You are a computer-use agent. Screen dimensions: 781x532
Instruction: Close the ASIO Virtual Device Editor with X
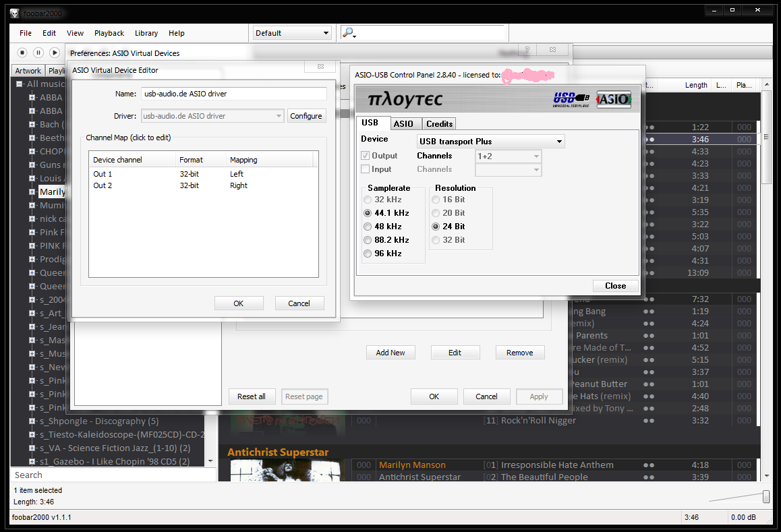[321, 66]
